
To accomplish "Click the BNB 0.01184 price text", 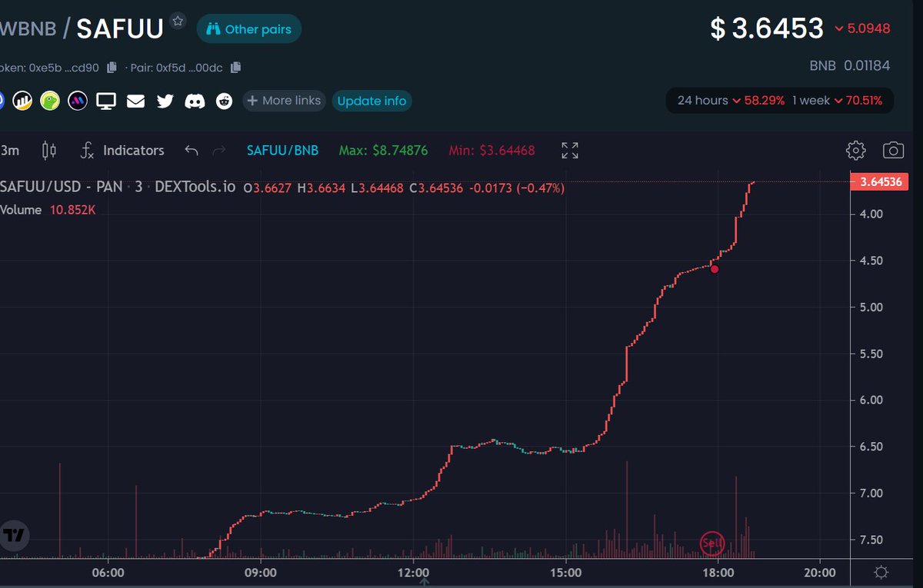I will point(850,66).
